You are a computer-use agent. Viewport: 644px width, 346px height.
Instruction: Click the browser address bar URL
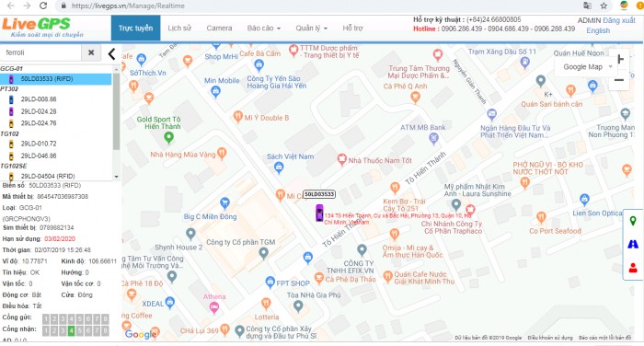(128, 6)
